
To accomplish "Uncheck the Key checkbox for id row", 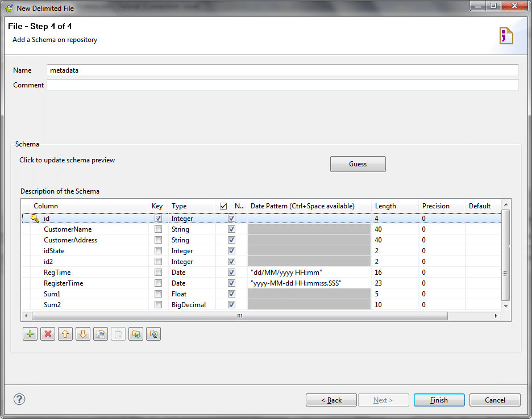I will pyautogui.click(x=158, y=219).
